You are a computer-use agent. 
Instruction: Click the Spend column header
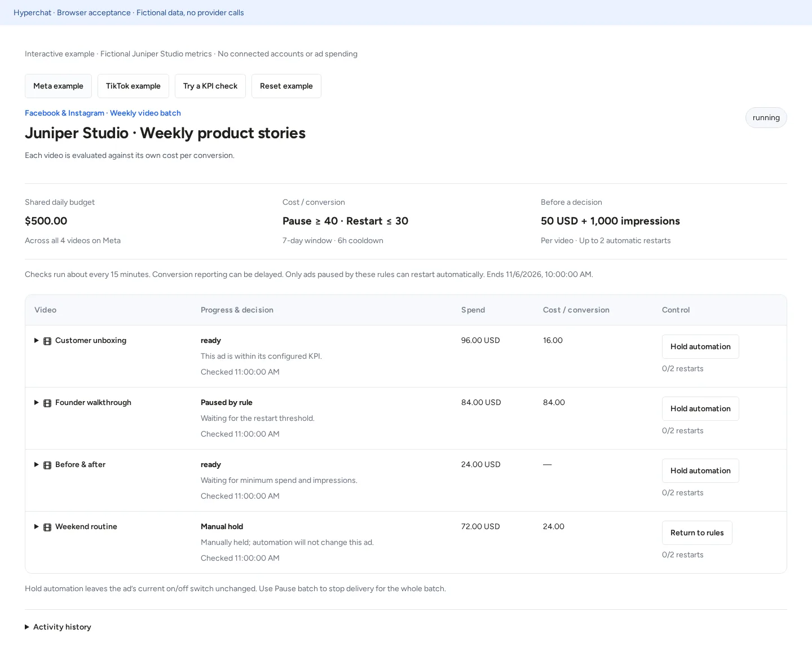tap(473, 310)
